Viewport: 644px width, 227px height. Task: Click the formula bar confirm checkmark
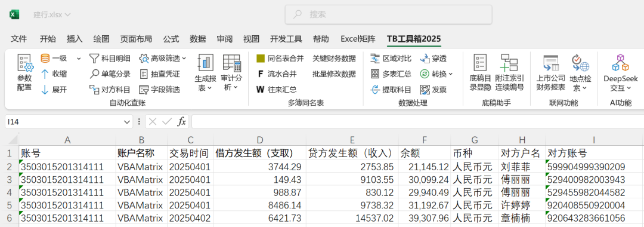coord(167,122)
